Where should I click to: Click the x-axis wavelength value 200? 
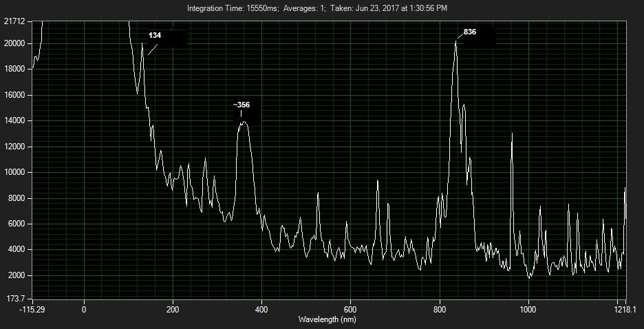173,308
